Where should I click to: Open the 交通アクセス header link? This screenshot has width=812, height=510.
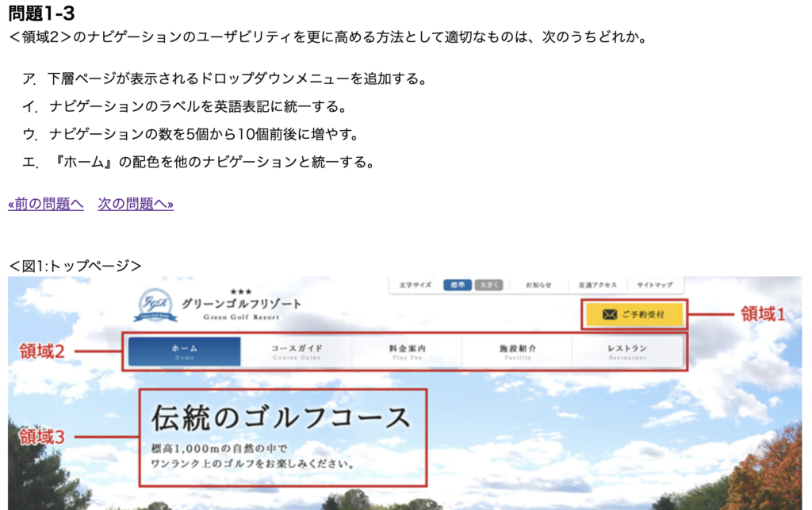(597, 285)
